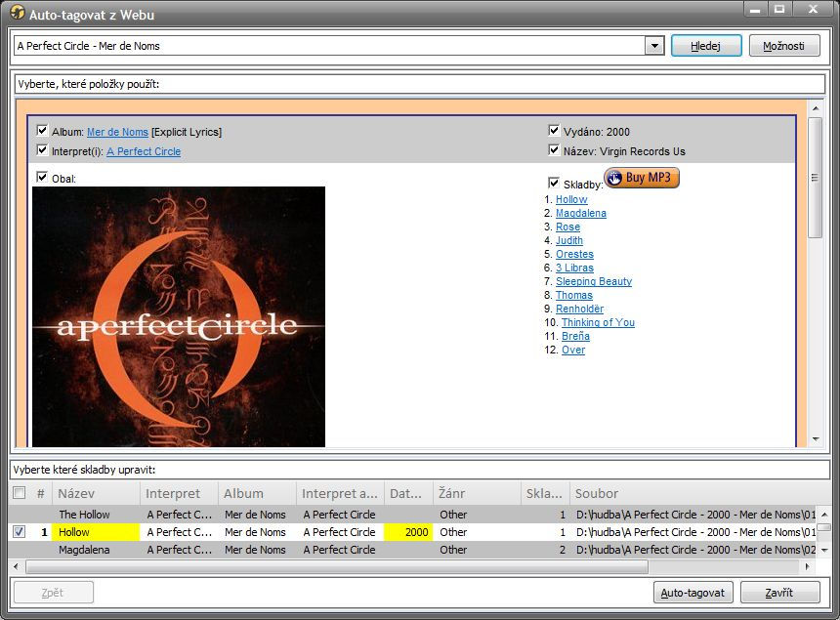Image resolution: width=840 pixels, height=620 pixels.
Task: Open the Thomas track link
Action: (573, 295)
